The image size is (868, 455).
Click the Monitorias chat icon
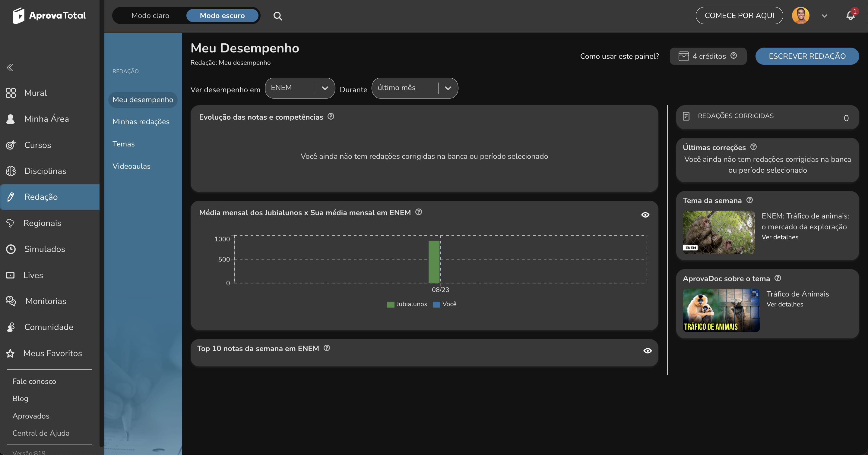pos(11,301)
